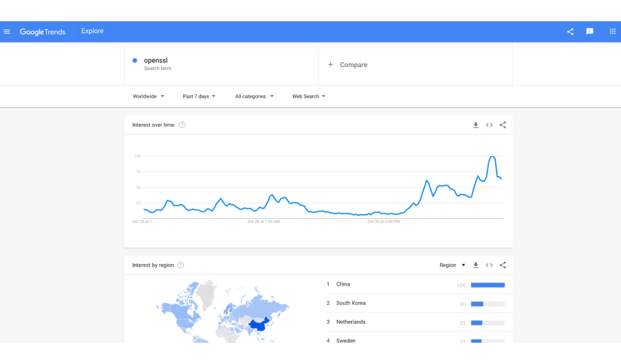The image size is (621, 364).
Task: Add a comparison term with Compare
Action: (x=348, y=65)
